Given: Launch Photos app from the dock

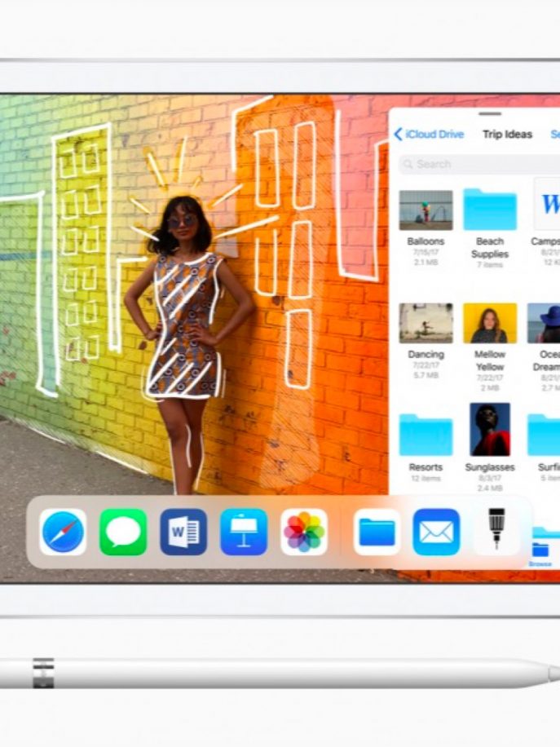Looking at the screenshot, I should pos(304,533).
